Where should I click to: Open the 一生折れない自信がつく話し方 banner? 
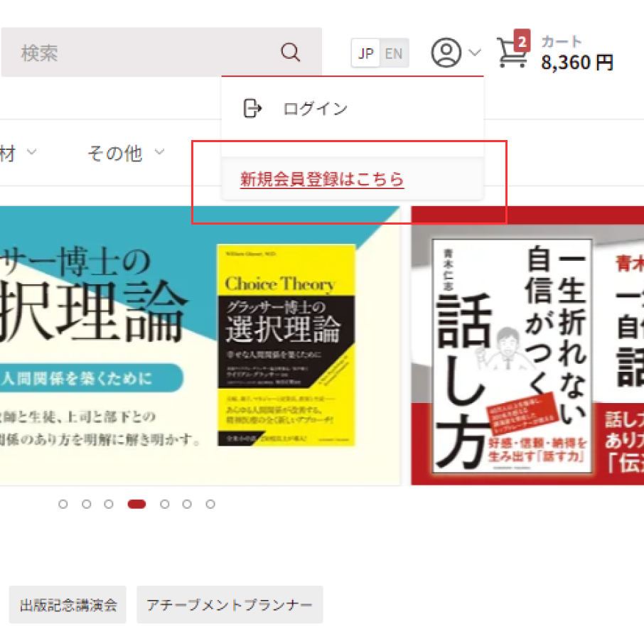(x=527, y=346)
